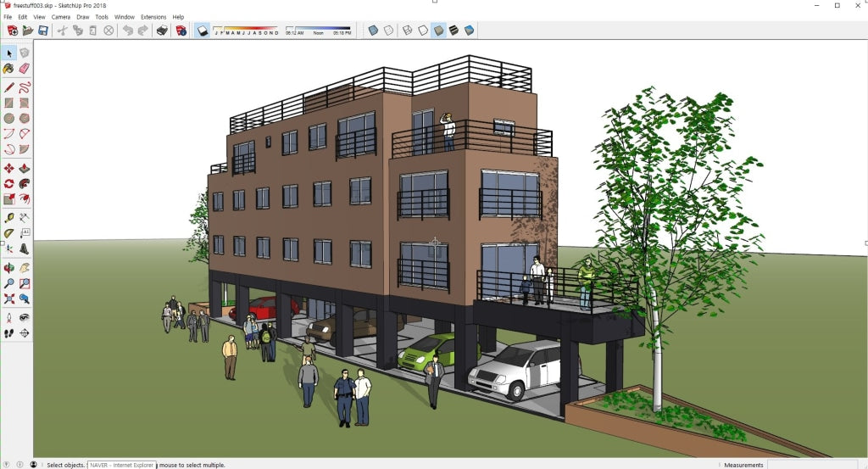Open the Extensions menu

pyautogui.click(x=153, y=17)
